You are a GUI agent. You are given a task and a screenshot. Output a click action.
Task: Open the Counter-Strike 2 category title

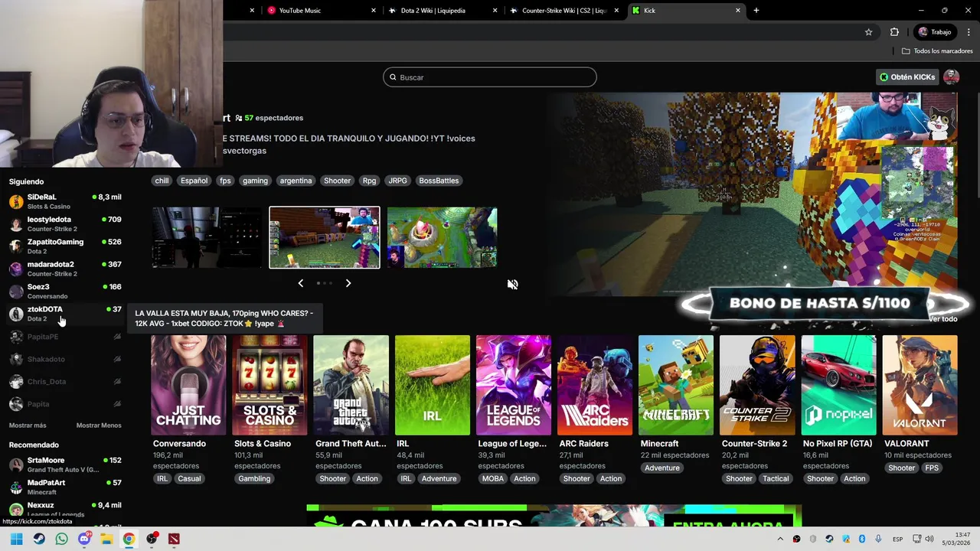756,443
